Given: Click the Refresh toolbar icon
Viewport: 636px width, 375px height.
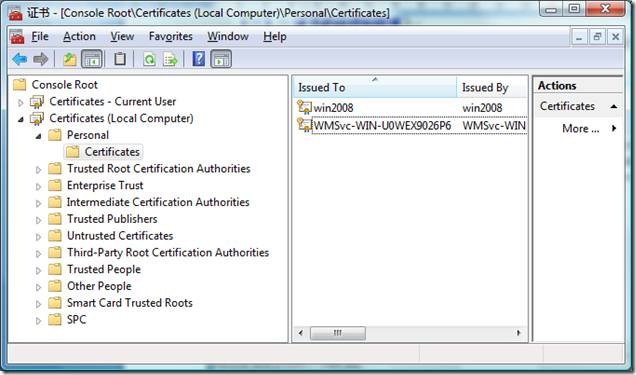Looking at the screenshot, I should 149,60.
